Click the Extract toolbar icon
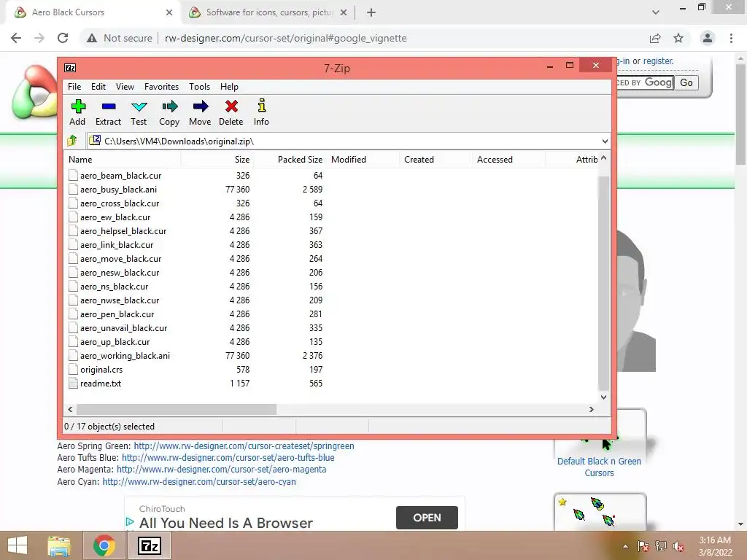This screenshot has width=747, height=560. tap(109, 106)
